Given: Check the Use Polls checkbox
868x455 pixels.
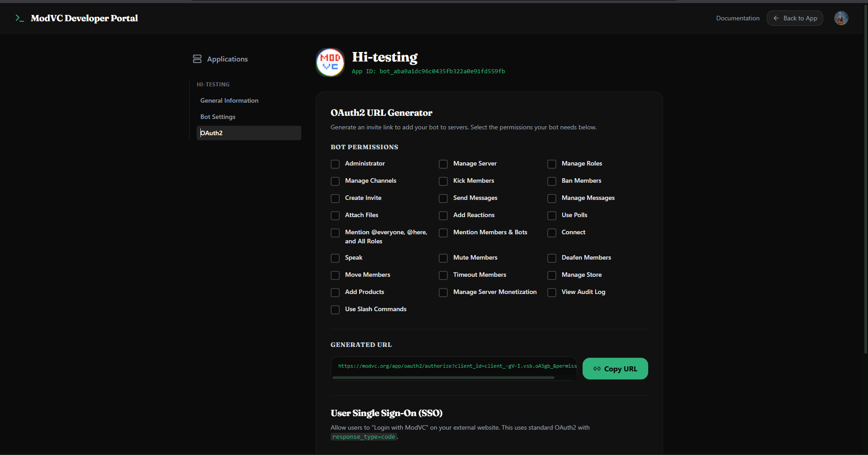Looking at the screenshot, I should [x=552, y=215].
